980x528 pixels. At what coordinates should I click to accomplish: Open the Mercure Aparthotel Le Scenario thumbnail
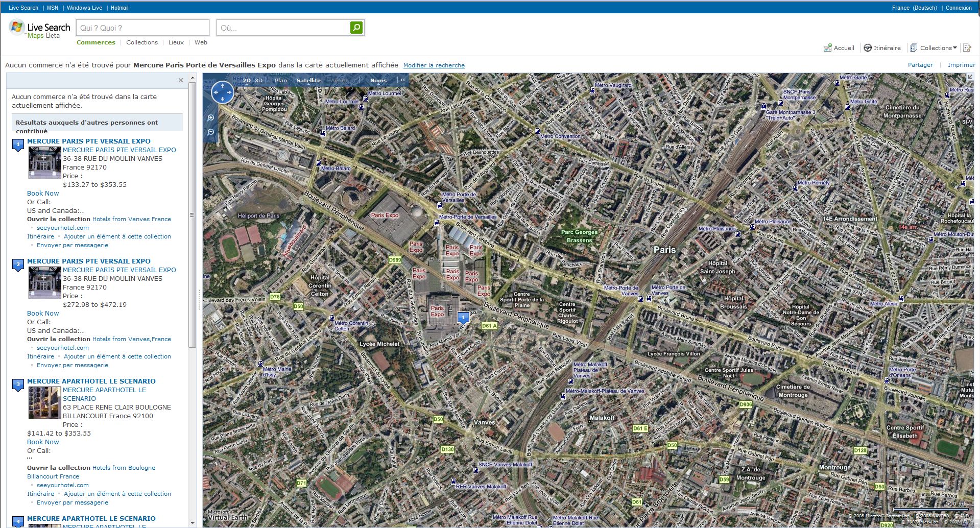click(44, 403)
